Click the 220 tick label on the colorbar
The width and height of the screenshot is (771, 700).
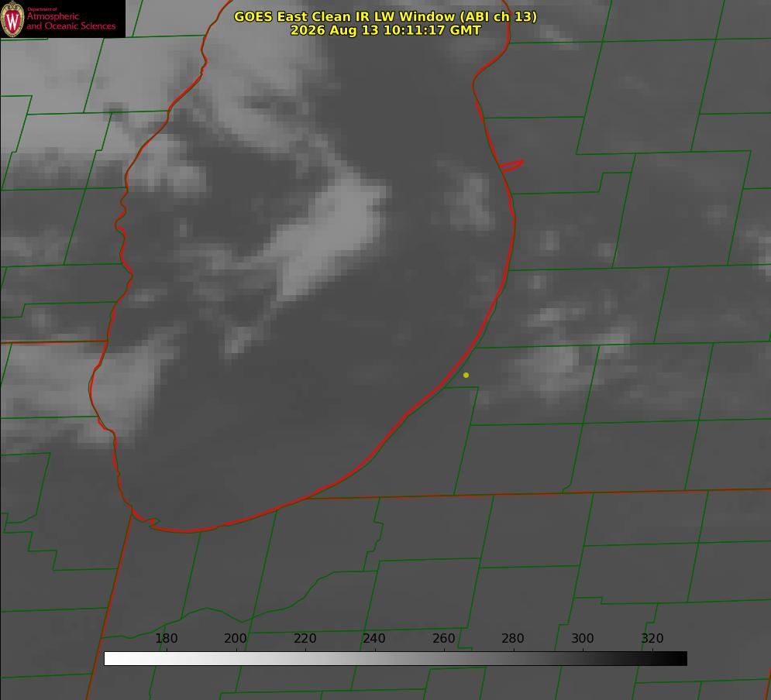(x=305, y=638)
